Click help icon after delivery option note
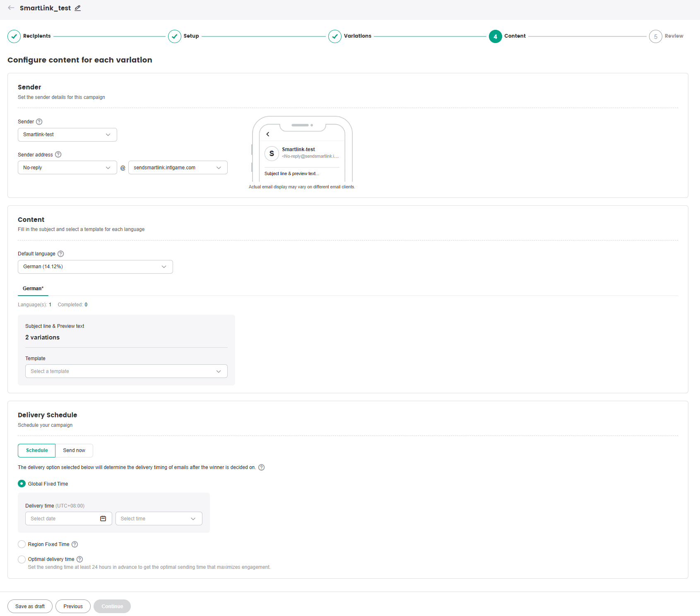Image resolution: width=700 pixels, height=616 pixels. click(262, 467)
